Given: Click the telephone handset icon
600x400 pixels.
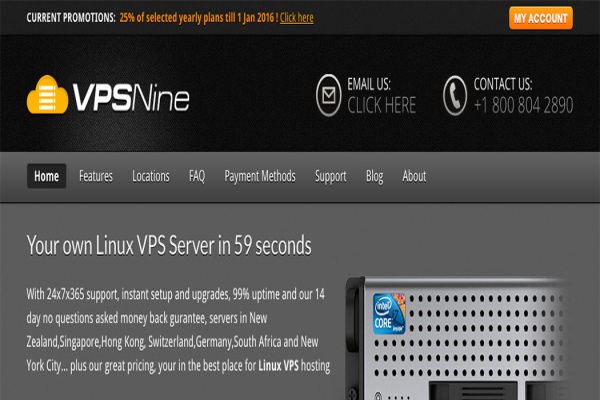Looking at the screenshot, I should (455, 95).
